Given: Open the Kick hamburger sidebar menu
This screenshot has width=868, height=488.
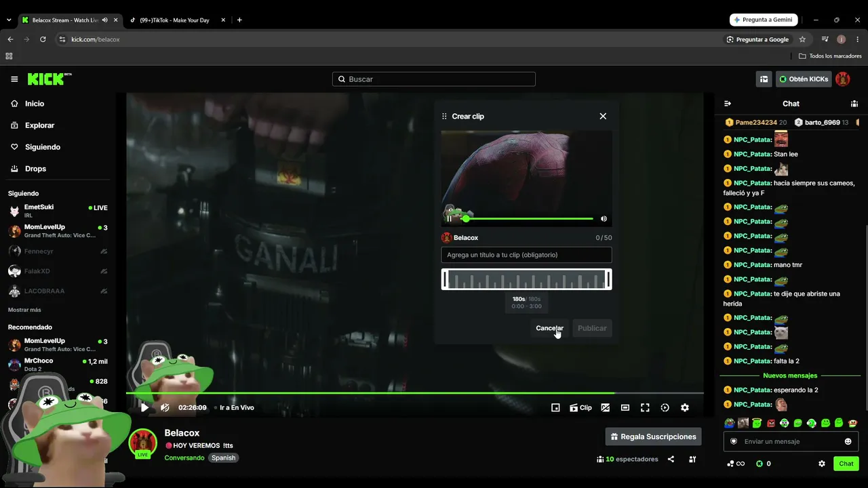Looking at the screenshot, I should 14,79.
